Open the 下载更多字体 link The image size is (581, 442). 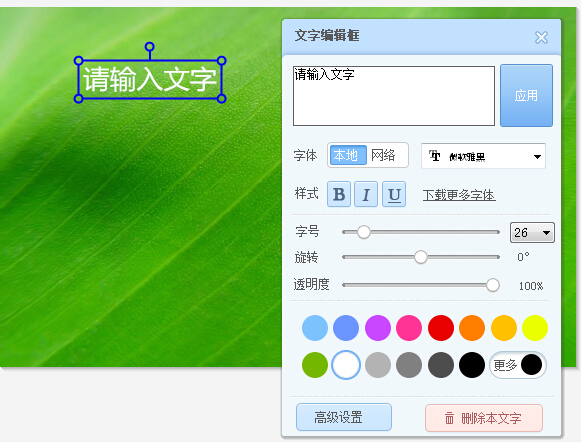[x=459, y=195]
